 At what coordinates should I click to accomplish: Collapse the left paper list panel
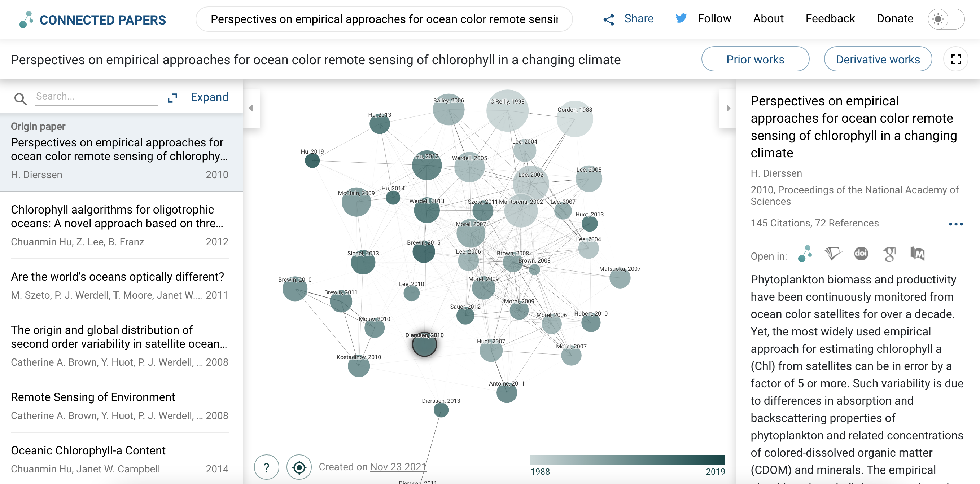(251, 108)
